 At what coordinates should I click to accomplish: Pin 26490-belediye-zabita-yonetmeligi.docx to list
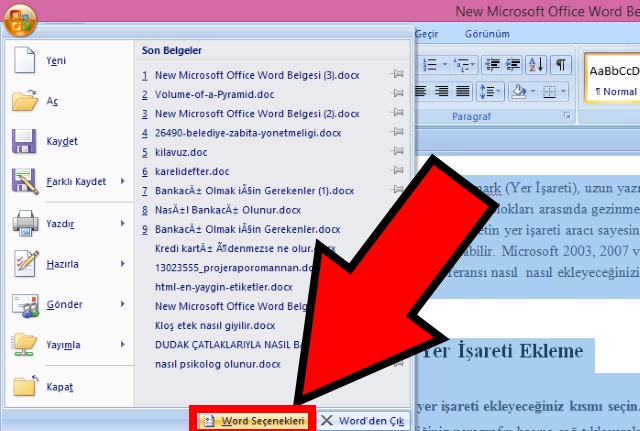coord(397,131)
